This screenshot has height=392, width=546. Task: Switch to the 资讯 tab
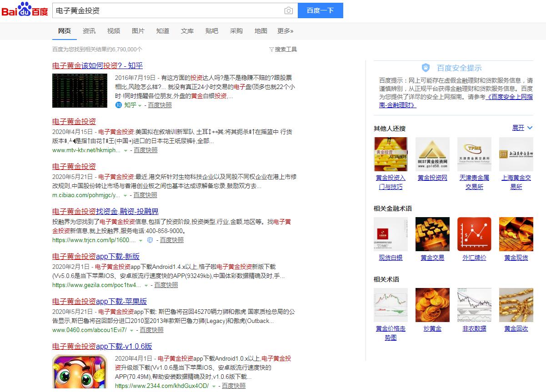[89, 31]
